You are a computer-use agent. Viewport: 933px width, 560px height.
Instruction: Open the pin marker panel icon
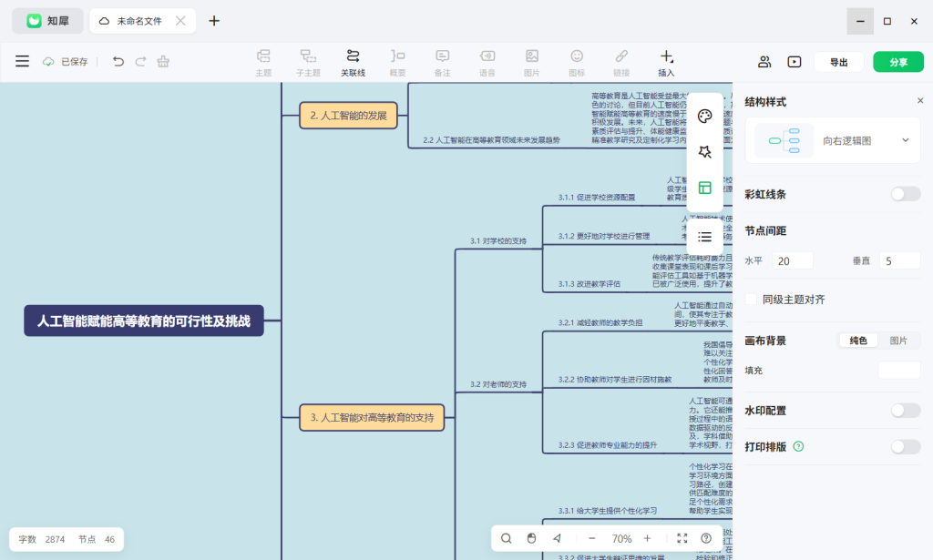point(705,152)
